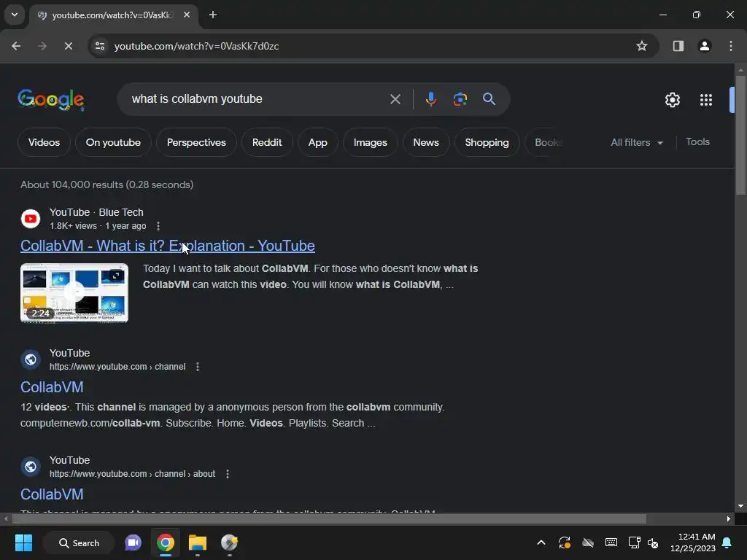
Task: Click the horizontal page scrollbar
Action: 330,518
